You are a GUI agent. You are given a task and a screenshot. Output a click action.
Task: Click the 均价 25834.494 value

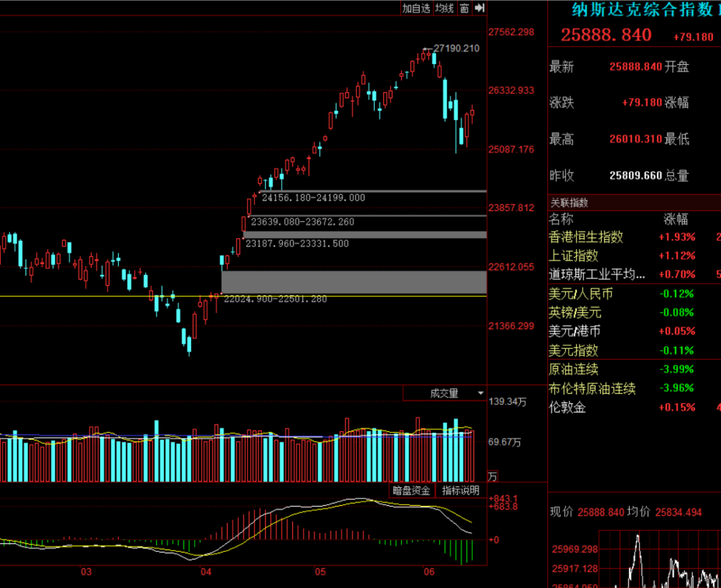pos(678,512)
